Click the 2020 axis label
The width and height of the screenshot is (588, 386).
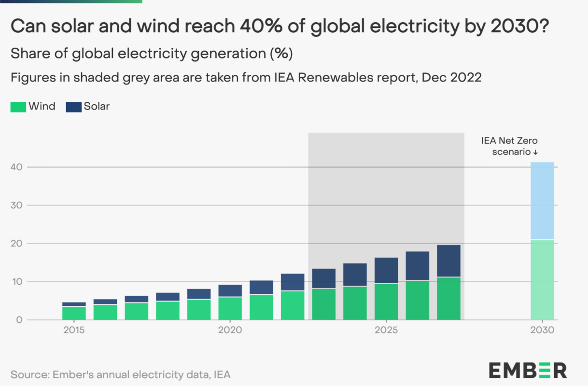(230, 330)
